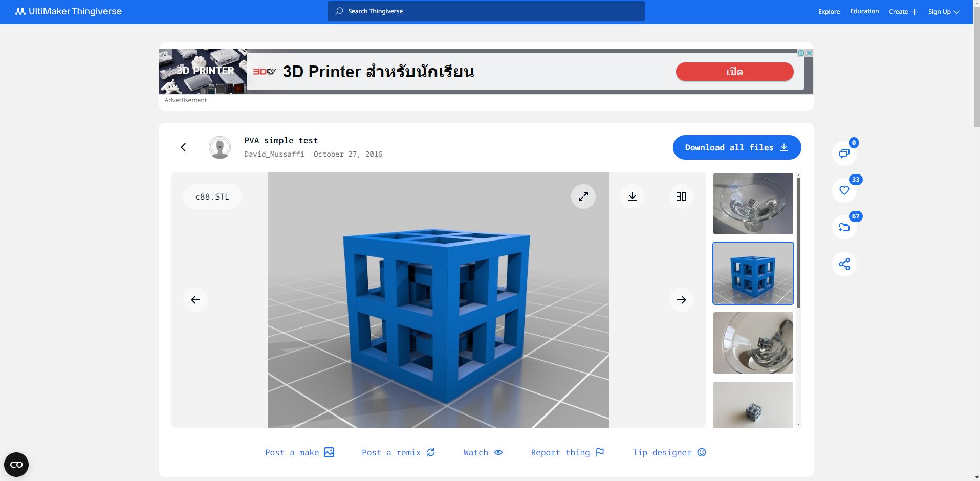Download the c88.STL image
The image size is (980, 481).
[633, 196]
